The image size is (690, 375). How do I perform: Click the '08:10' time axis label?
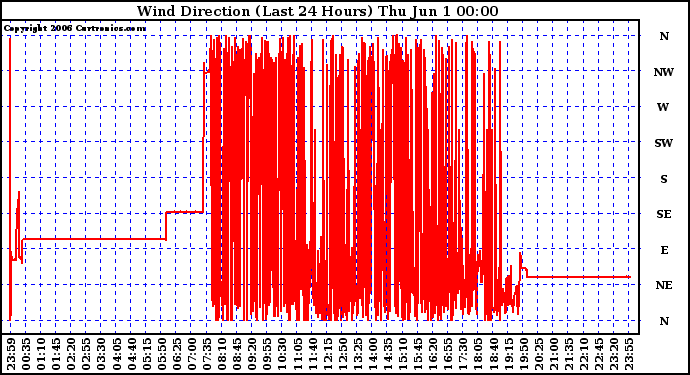click(x=222, y=354)
